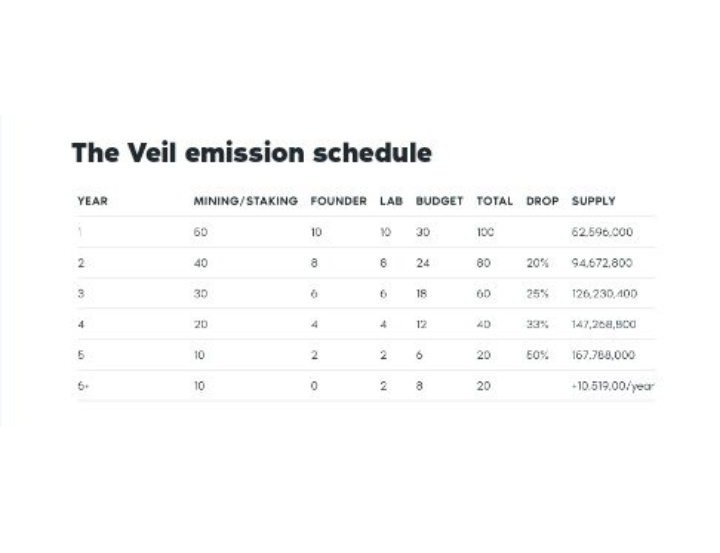This screenshot has height=553, width=720.
Task: Click the 62,596,000 supply value
Action: (603, 232)
